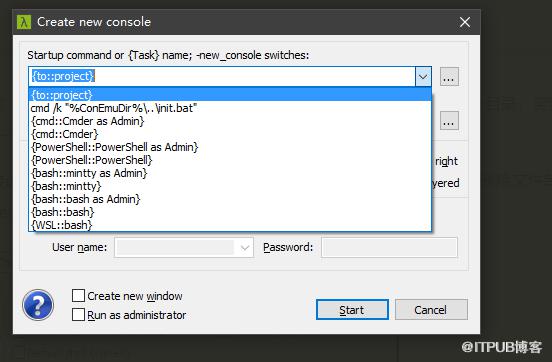This screenshot has height=362, width=552.
Task: Choose cmd /k init.bat command entry
Action: pos(230,108)
